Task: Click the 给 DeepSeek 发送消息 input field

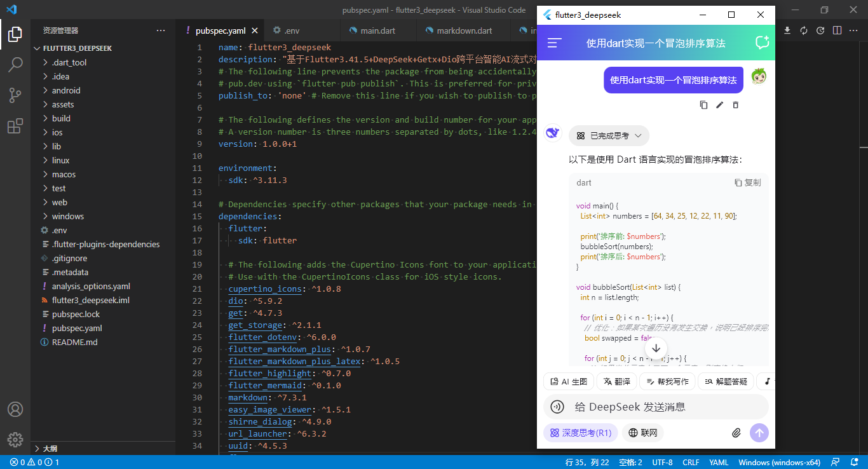Action: coord(654,406)
